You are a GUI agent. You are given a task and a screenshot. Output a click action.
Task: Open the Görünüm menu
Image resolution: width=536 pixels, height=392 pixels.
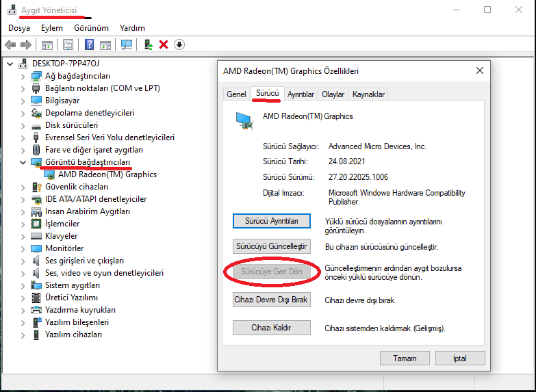coord(91,28)
